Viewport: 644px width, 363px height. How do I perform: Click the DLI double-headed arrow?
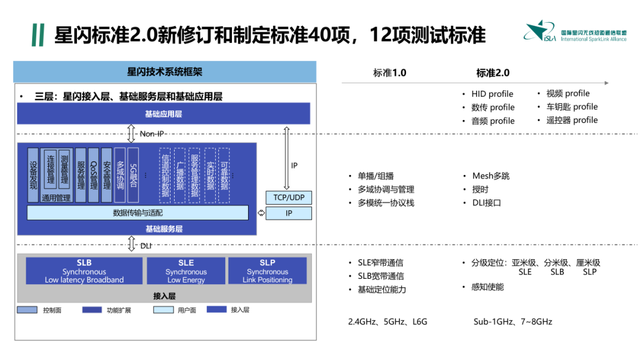[131, 244]
